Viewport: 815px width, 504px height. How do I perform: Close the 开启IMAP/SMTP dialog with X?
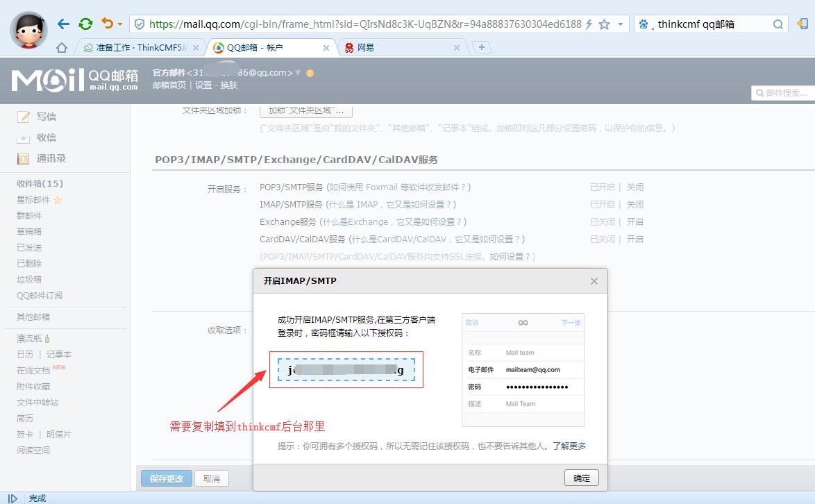[594, 281]
